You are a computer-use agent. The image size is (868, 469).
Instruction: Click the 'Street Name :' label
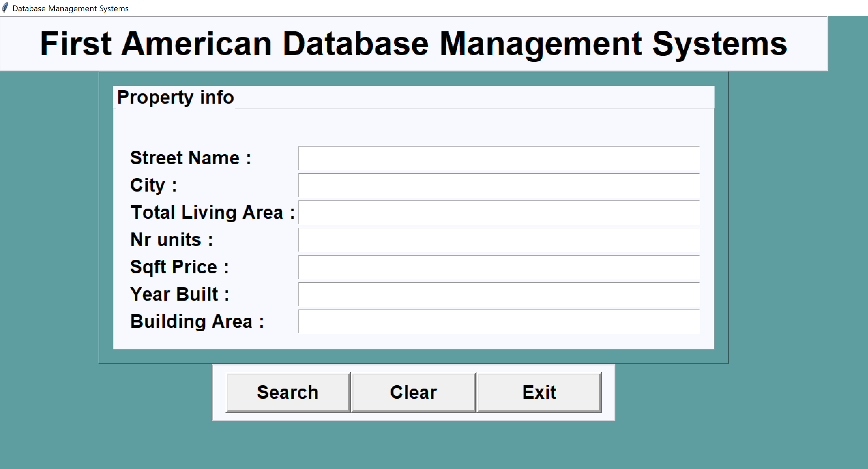[x=191, y=158]
